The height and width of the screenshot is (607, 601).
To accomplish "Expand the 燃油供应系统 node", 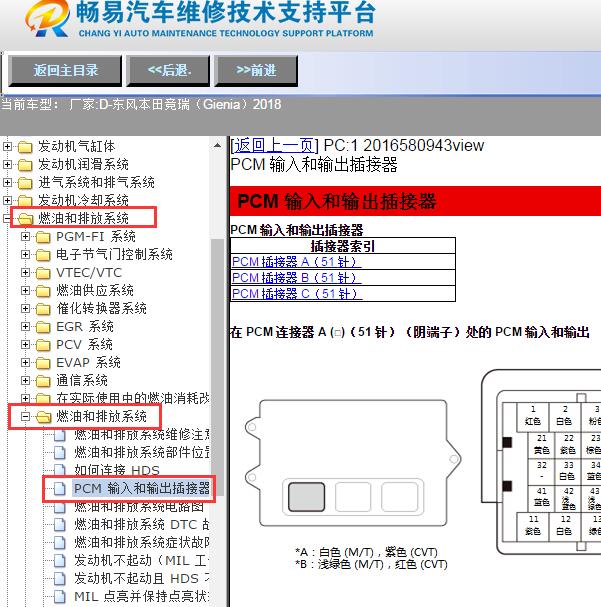I will click(x=26, y=290).
